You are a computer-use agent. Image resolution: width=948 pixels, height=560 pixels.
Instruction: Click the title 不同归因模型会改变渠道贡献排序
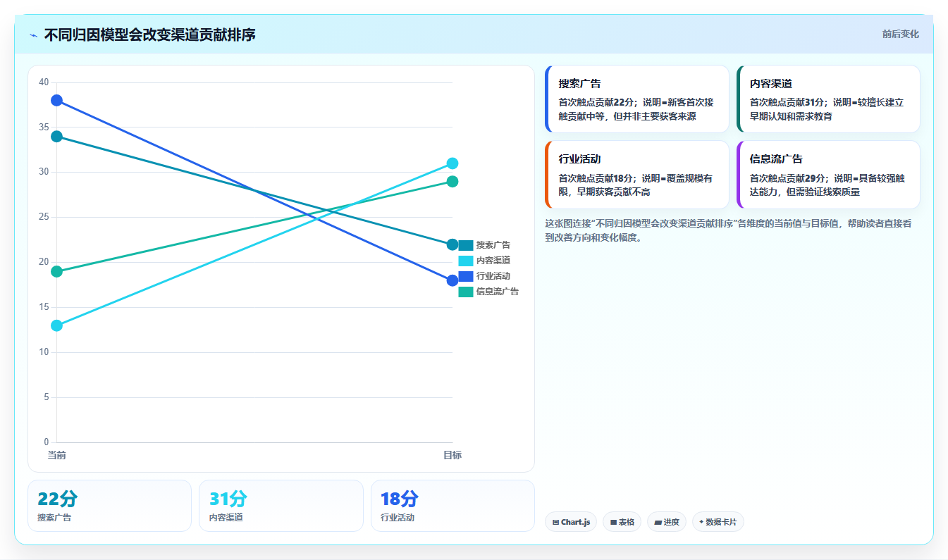[149, 35]
